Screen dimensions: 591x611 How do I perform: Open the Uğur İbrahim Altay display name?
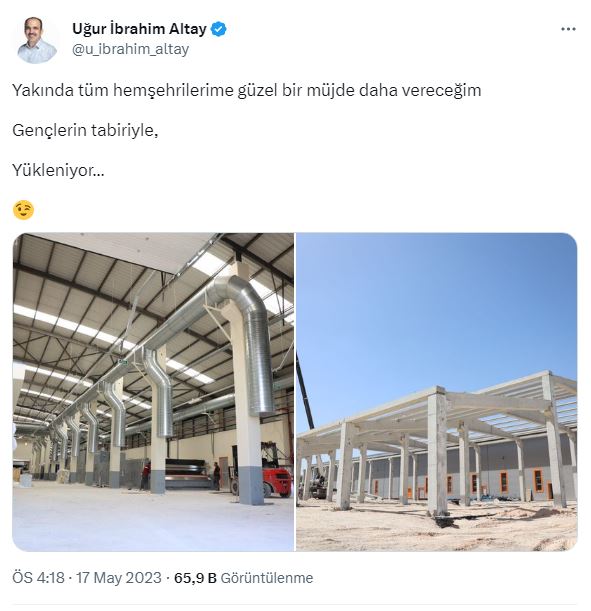tap(139, 29)
